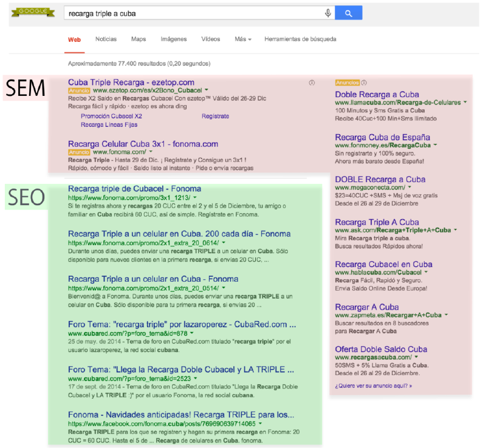The image size is (486, 448).
Task: Open 'Recarga Cuba de España' sidebar ad
Action: 383,137
